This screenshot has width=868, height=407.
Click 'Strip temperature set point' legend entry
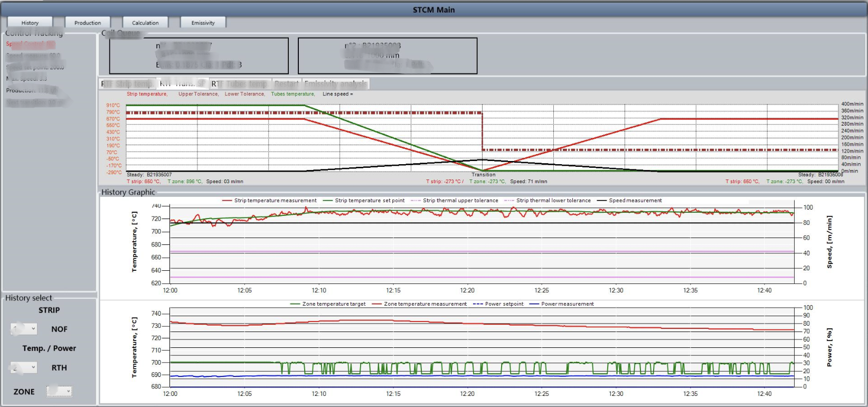pyautogui.click(x=364, y=201)
